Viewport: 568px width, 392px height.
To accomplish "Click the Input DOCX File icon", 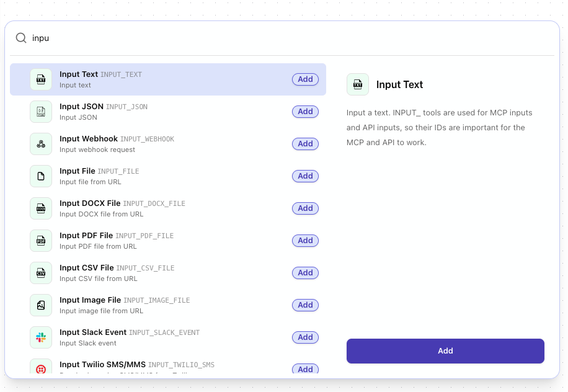I will (x=41, y=208).
